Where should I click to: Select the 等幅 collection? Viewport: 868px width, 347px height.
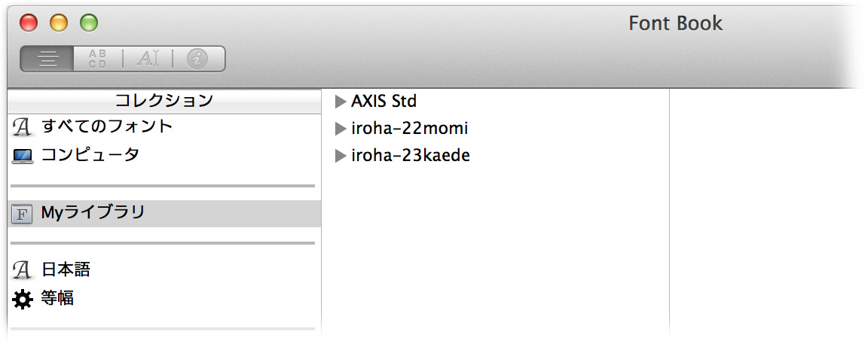[x=164, y=299]
